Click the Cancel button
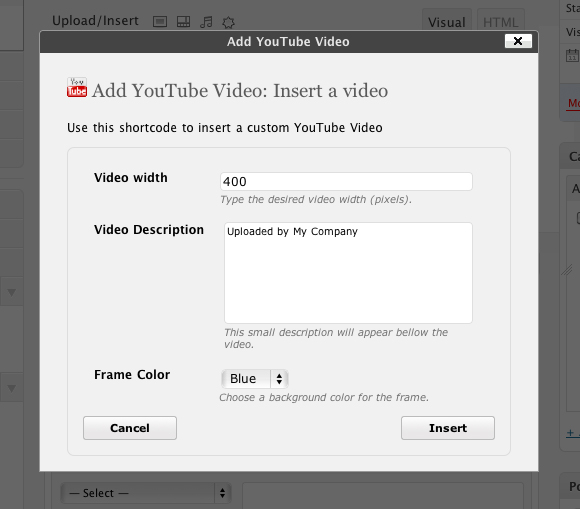Image resolution: width=580 pixels, height=509 pixels. point(130,428)
